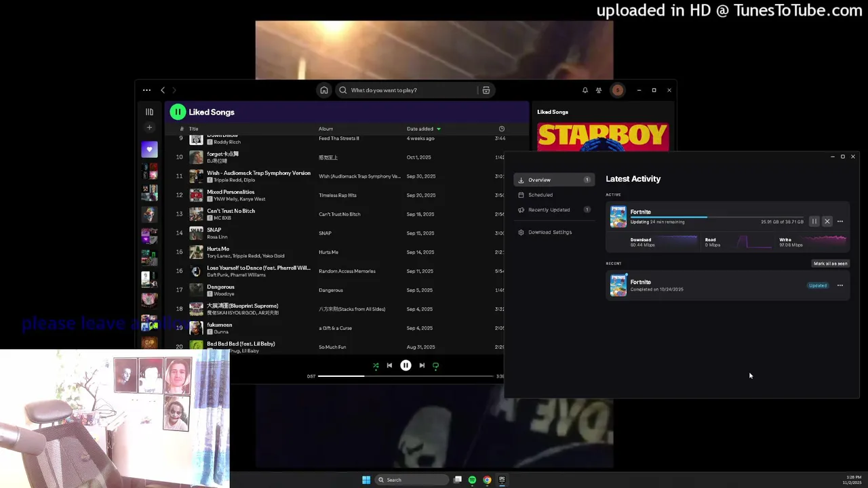The height and width of the screenshot is (488, 868).
Task: Sort Spotify songs by duration clock icon
Action: (502, 129)
